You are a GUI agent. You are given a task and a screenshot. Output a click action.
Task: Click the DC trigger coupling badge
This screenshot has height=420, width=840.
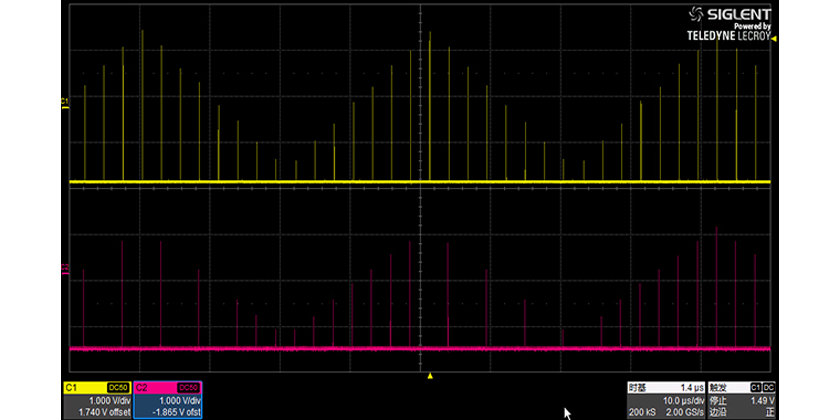point(769,387)
